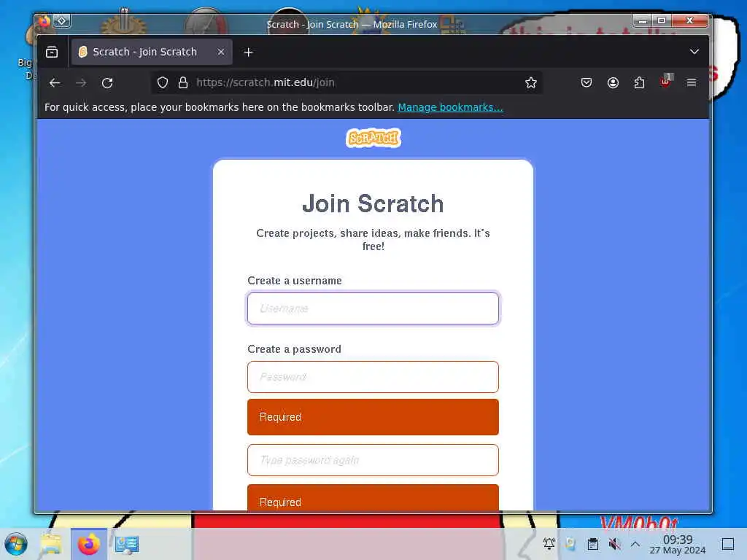Click the Manage bookmarks link
The width and height of the screenshot is (747, 560).
click(x=450, y=107)
